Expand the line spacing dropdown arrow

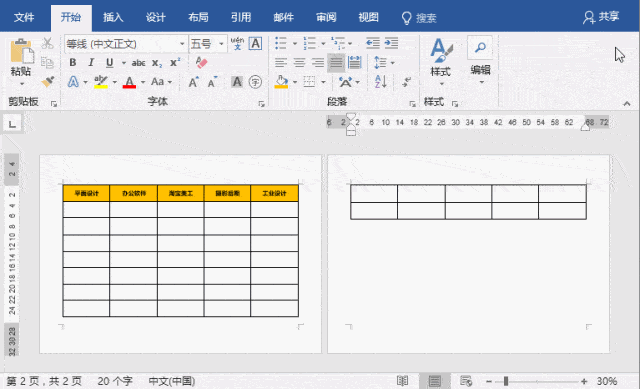(392, 63)
